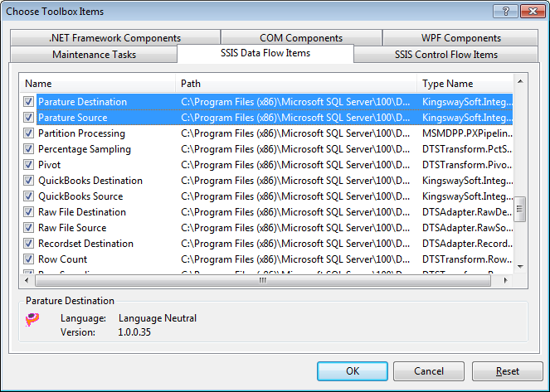Close the Choose Toolbox Items dialog
The width and height of the screenshot is (550, 392).
[533, 12]
